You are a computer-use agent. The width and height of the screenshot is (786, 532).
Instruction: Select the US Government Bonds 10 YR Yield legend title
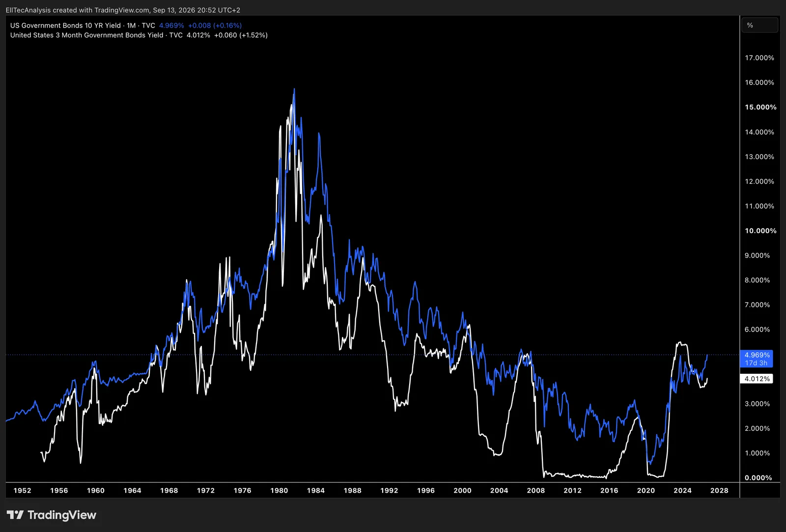pyautogui.click(x=65, y=26)
